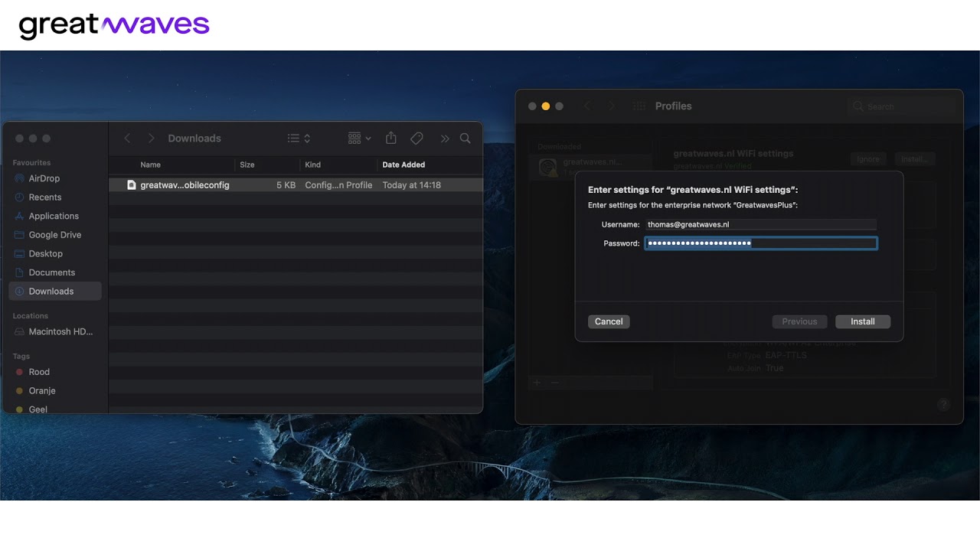The height and width of the screenshot is (551, 980).
Task: Change Finder list view options
Action: 299,139
